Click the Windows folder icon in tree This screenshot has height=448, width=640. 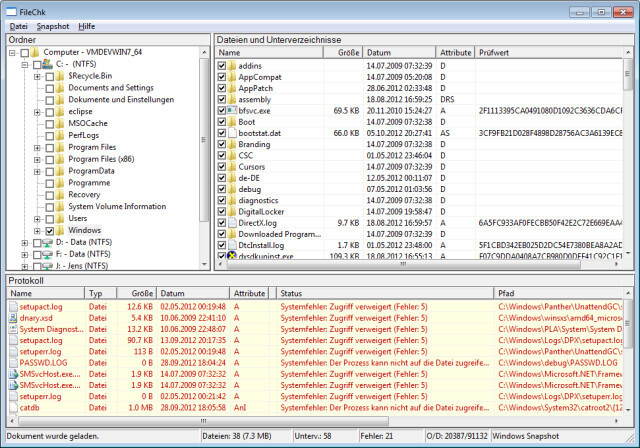coord(60,231)
